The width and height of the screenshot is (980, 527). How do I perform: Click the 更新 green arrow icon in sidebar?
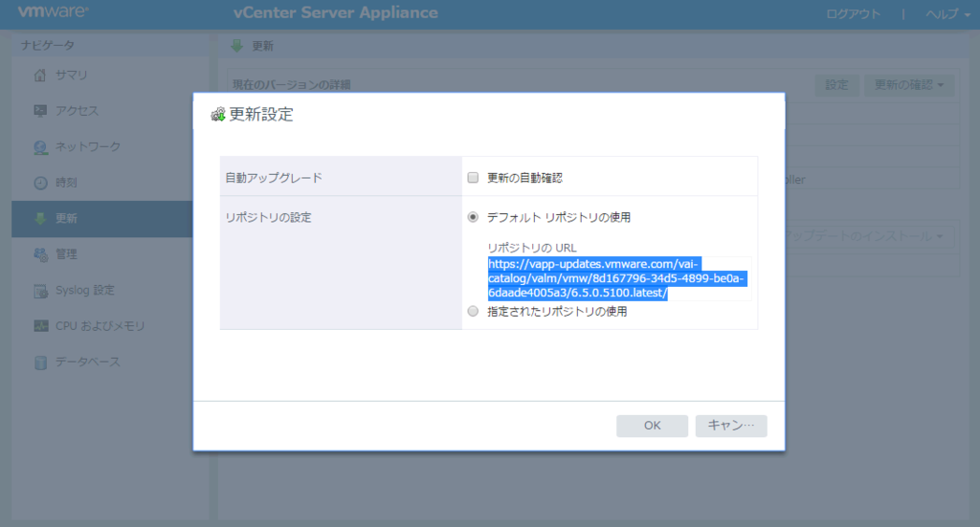[x=40, y=218]
